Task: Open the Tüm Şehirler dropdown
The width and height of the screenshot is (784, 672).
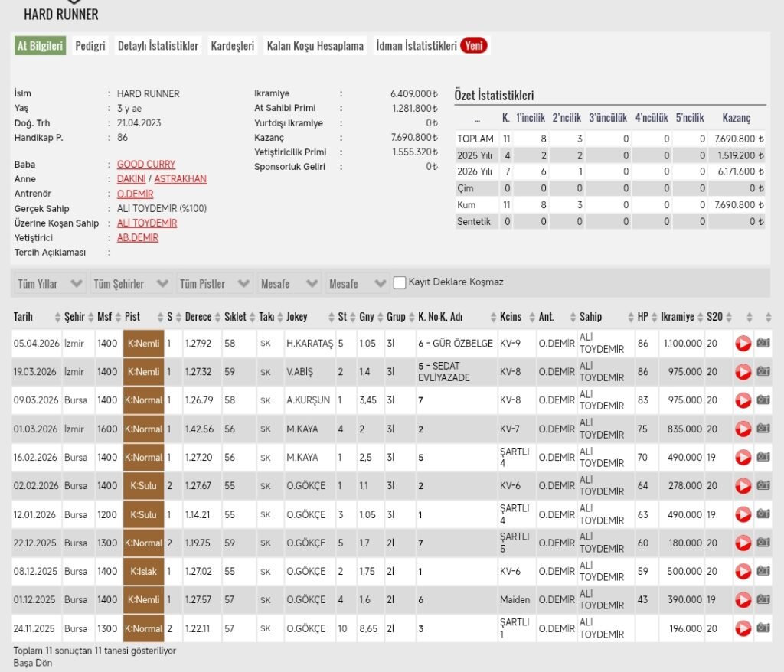Action: pos(131,284)
